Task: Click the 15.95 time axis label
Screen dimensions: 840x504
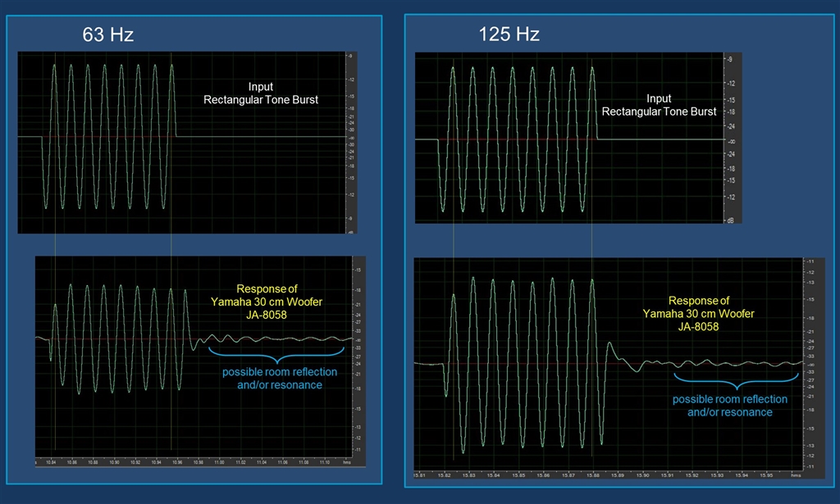Action: 767,475
